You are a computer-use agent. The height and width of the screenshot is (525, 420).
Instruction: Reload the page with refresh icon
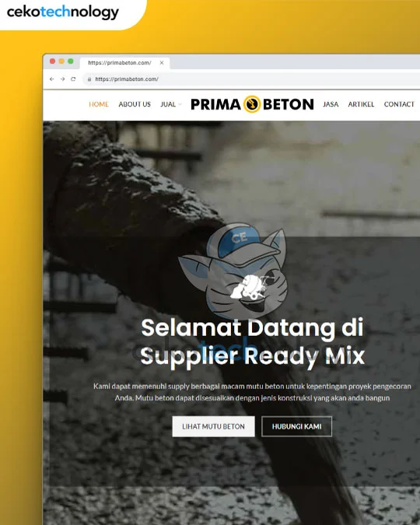click(73, 79)
